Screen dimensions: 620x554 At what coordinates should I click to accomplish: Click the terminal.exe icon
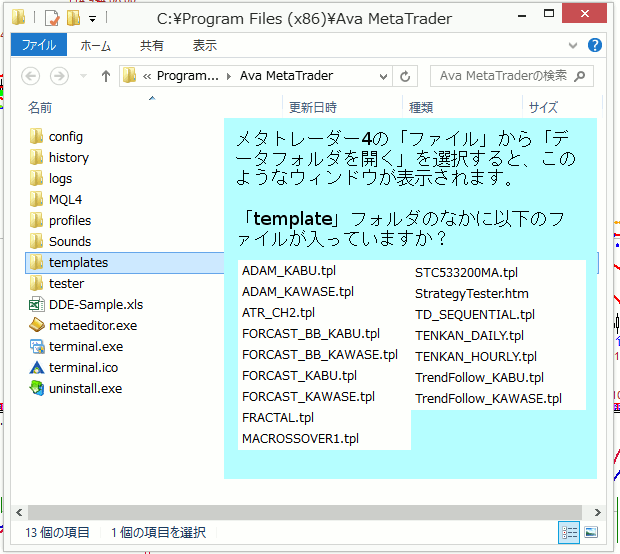[37, 346]
